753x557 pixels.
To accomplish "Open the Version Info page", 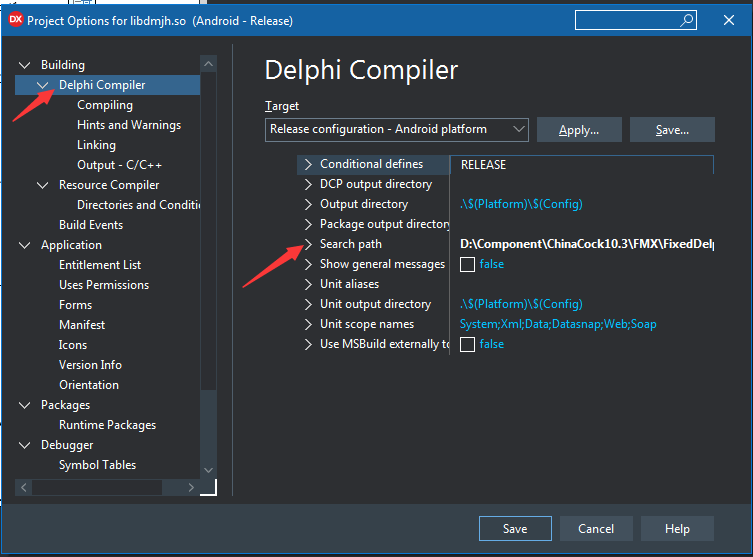I will (x=90, y=365).
